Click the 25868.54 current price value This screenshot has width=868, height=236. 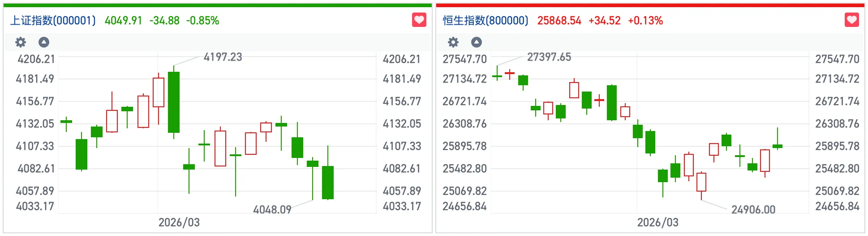[x=559, y=21]
